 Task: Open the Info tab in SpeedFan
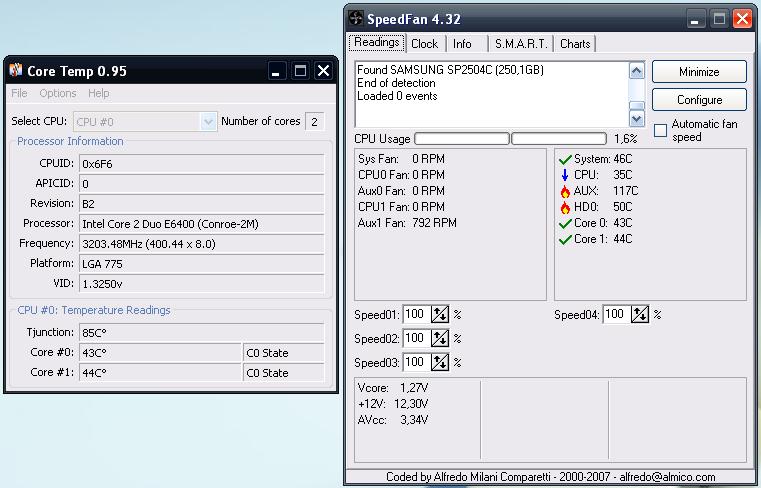pos(463,44)
